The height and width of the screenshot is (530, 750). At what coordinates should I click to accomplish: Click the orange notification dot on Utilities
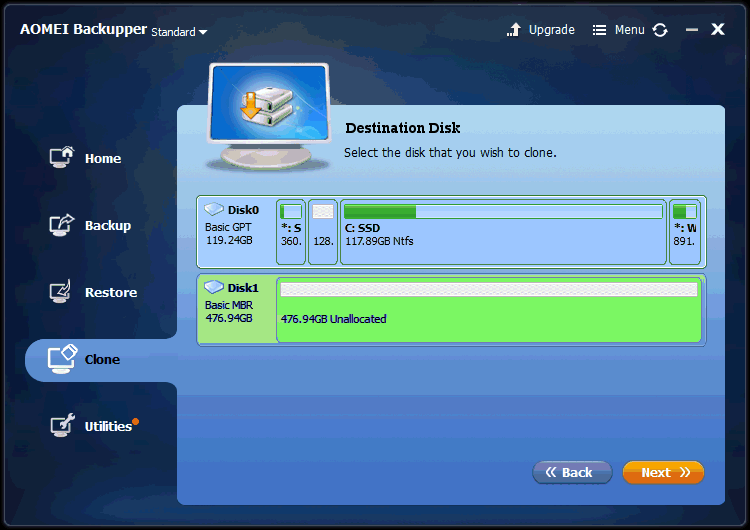135,421
